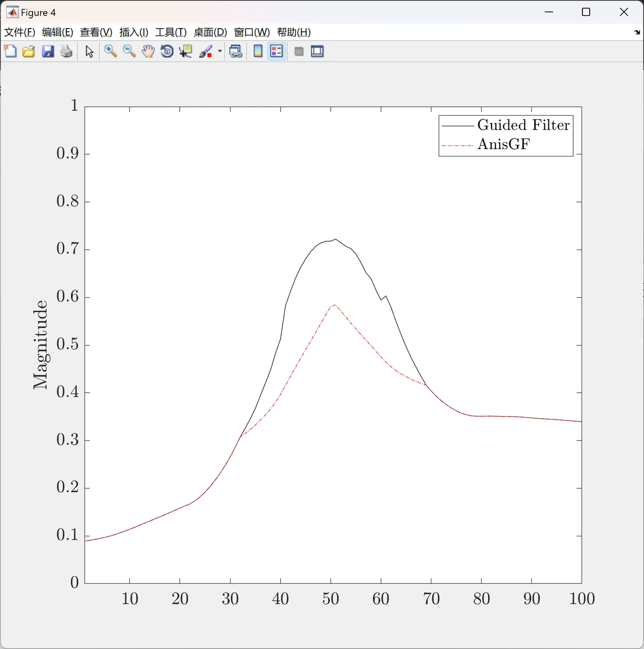
Task: Click the Link Plot toolbar icon
Action: coord(236,52)
